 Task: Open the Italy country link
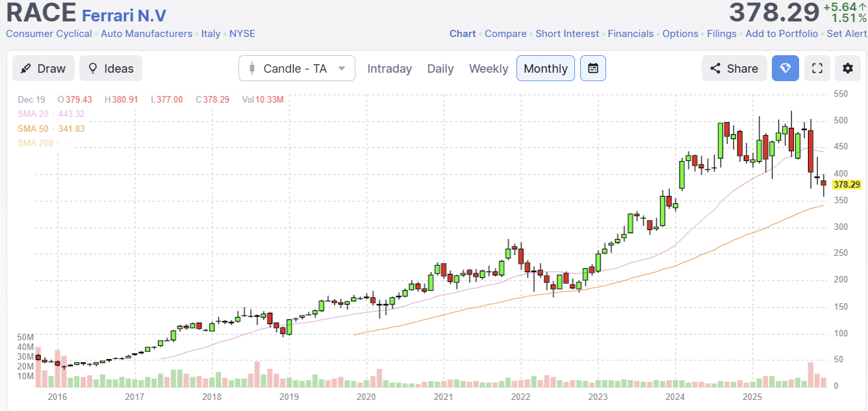(211, 34)
